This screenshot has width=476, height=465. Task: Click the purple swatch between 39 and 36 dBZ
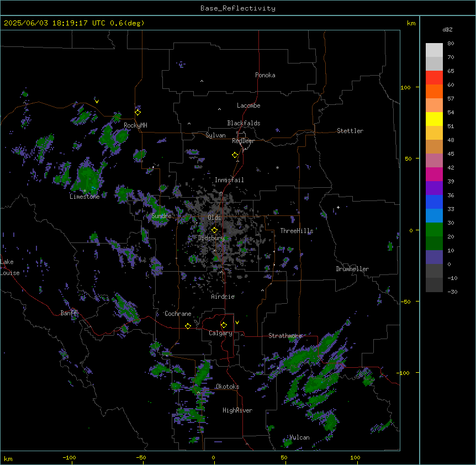pos(434,188)
